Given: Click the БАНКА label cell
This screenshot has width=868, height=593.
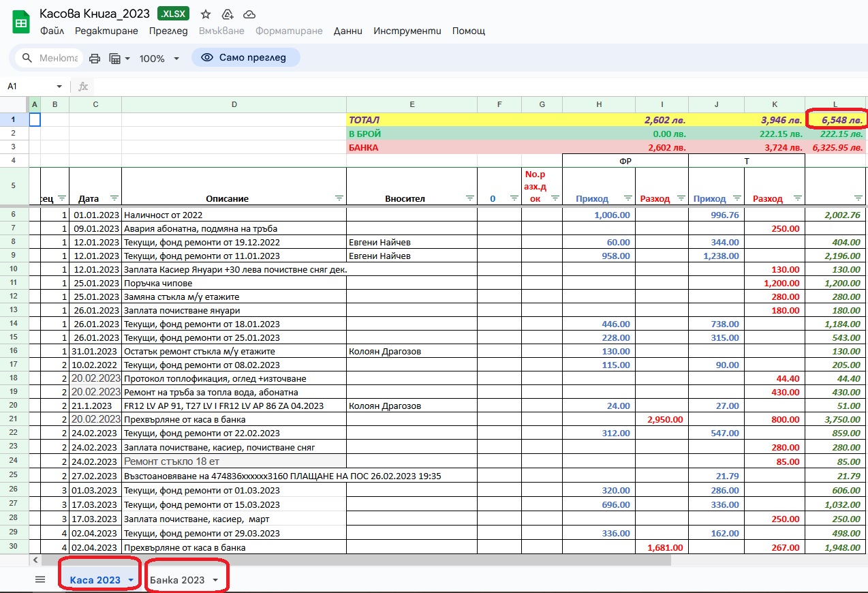Looking at the screenshot, I should point(412,147).
